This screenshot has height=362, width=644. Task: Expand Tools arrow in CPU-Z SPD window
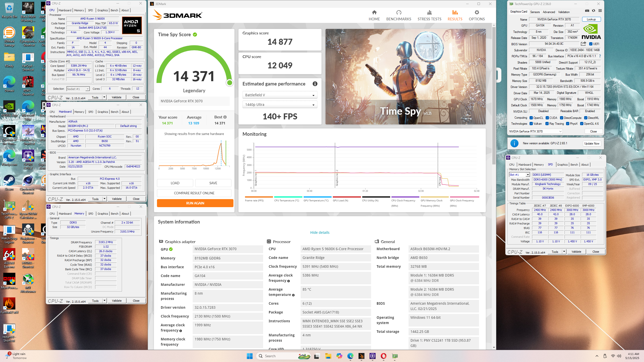click(x=564, y=252)
